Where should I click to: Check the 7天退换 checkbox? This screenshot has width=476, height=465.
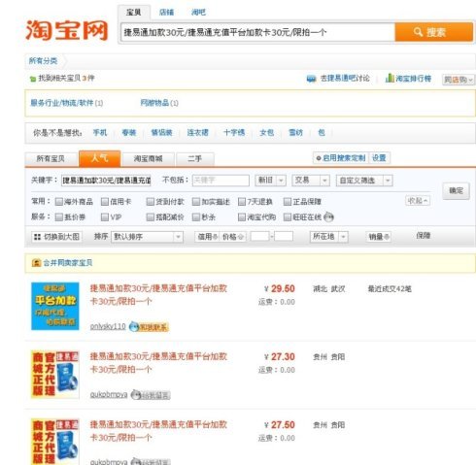(242, 202)
